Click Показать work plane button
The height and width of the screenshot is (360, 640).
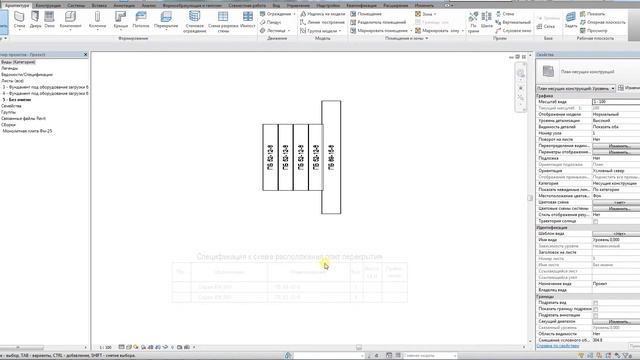click(593, 14)
